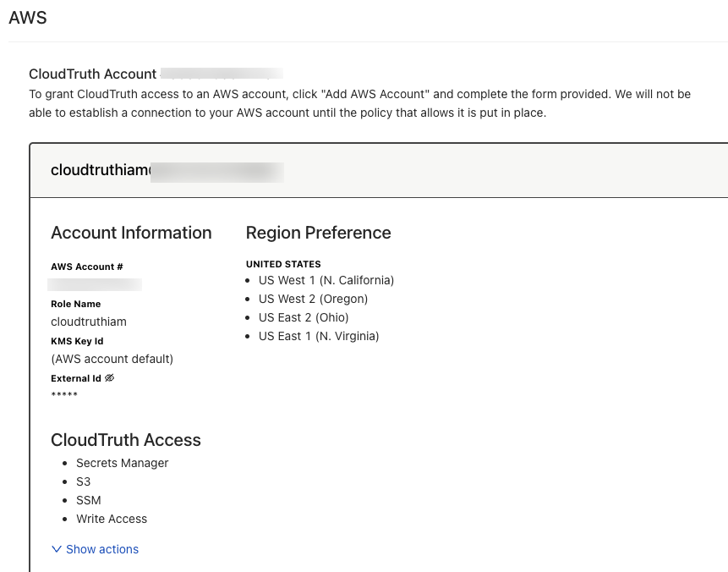Click the KMS Key Id label

[x=77, y=341]
